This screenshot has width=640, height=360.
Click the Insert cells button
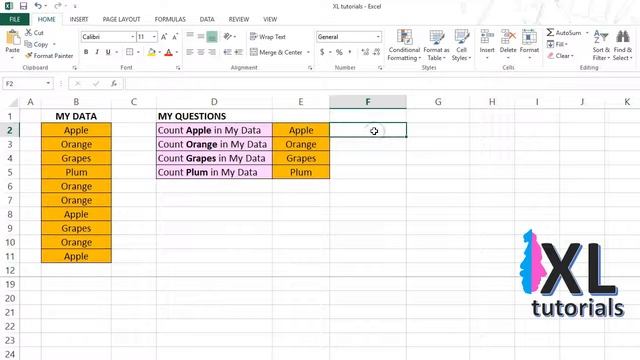pyautogui.click(x=487, y=45)
